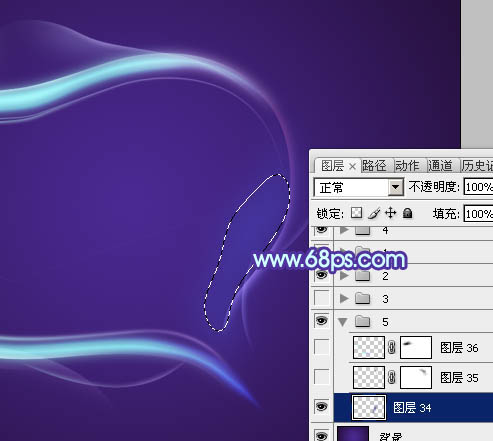Click the lock transparent pixels icon
493x441 pixels.
(x=356, y=213)
